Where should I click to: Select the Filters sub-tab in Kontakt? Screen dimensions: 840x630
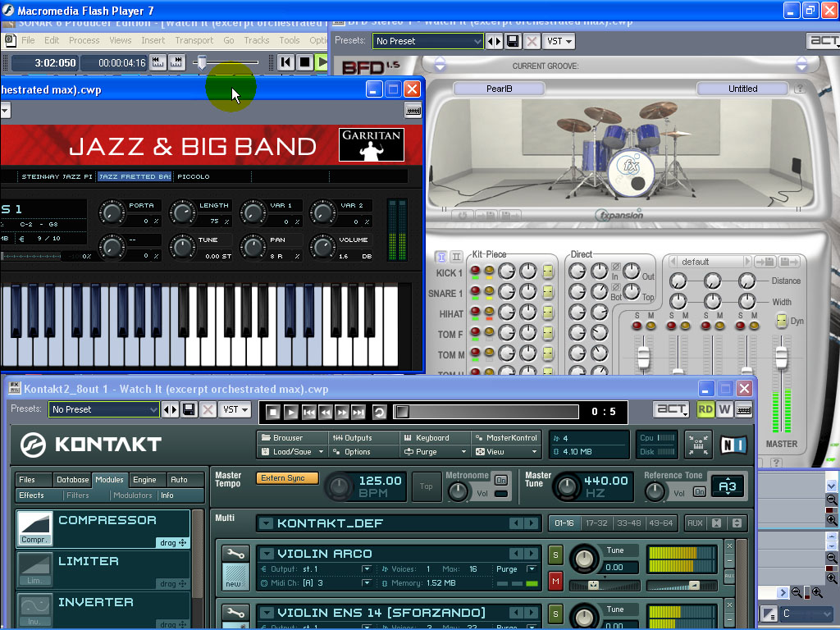tap(78, 495)
